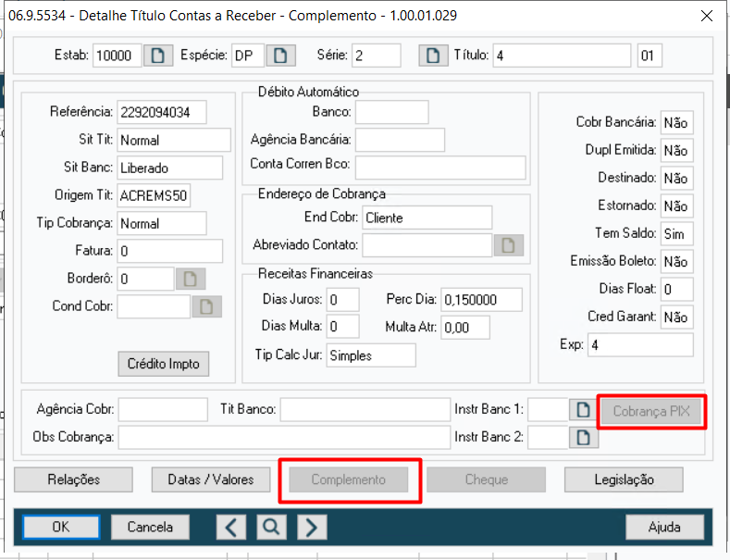Open the Datas / Valores section
Viewport: 730px width, 560px height.
point(211,479)
